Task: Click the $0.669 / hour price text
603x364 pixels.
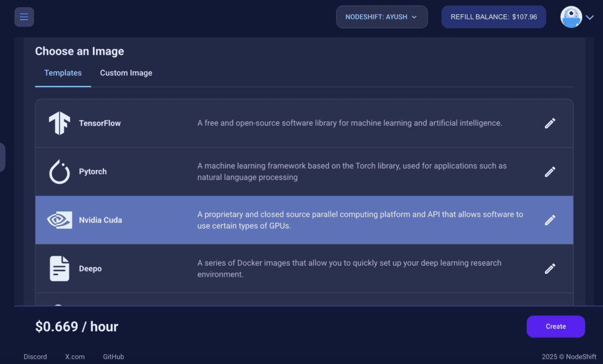Action: pyautogui.click(x=77, y=327)
